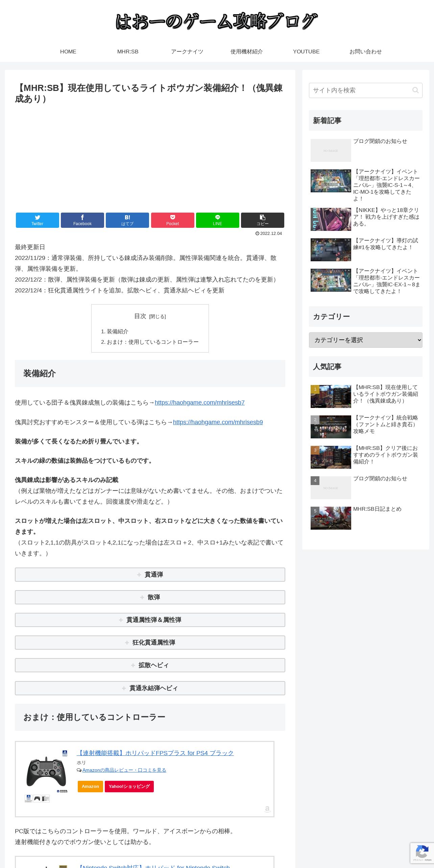Open the 使用機材紹介 menu item

247,52
